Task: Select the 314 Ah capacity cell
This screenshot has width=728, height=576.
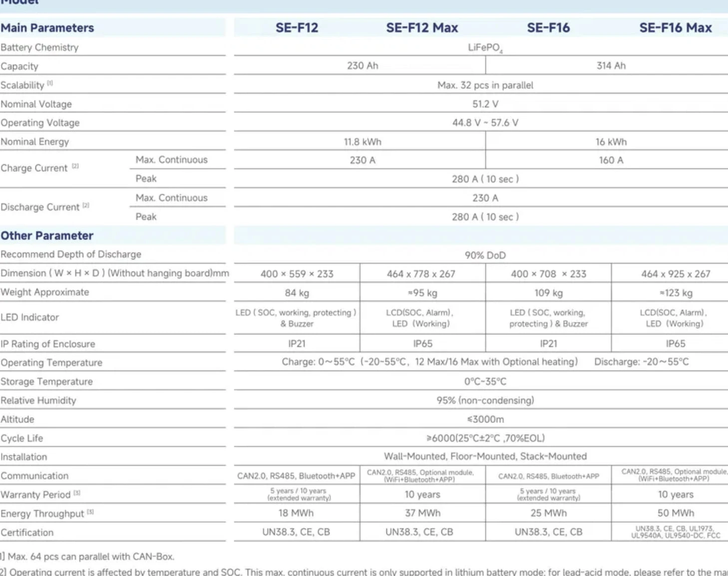Action: pos(611,66)
